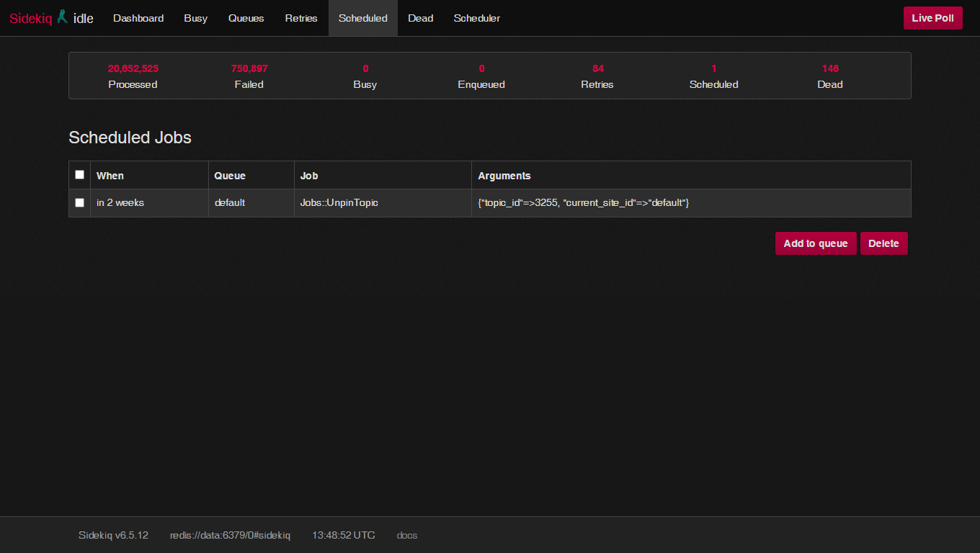Click Add to queue button
This screenshot has width=980, height=553.
[816, 243]
